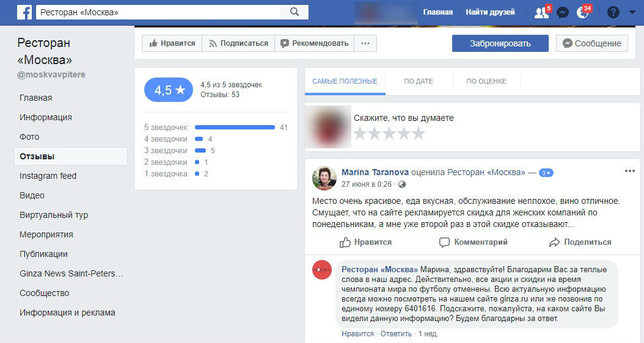Select Отзывы in the left sidebar

[71, 156]
